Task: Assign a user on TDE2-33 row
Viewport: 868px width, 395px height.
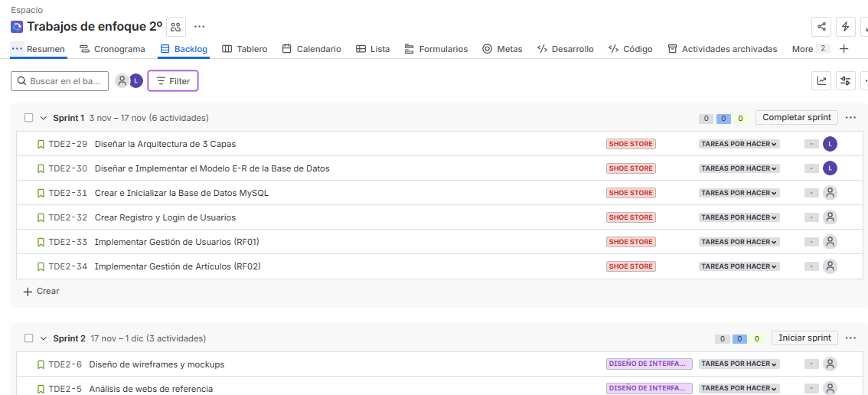Action: coord(830,242)
